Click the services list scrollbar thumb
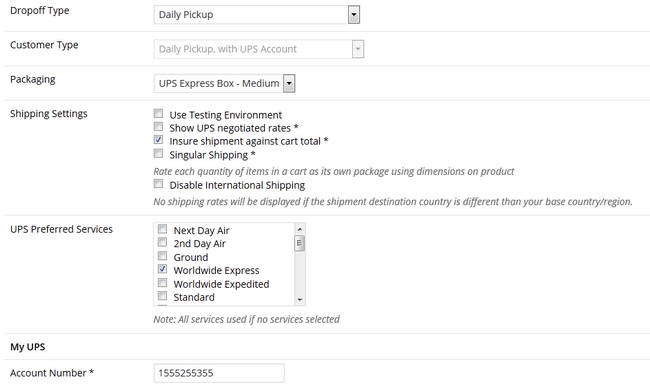 [x=300, y=243]
